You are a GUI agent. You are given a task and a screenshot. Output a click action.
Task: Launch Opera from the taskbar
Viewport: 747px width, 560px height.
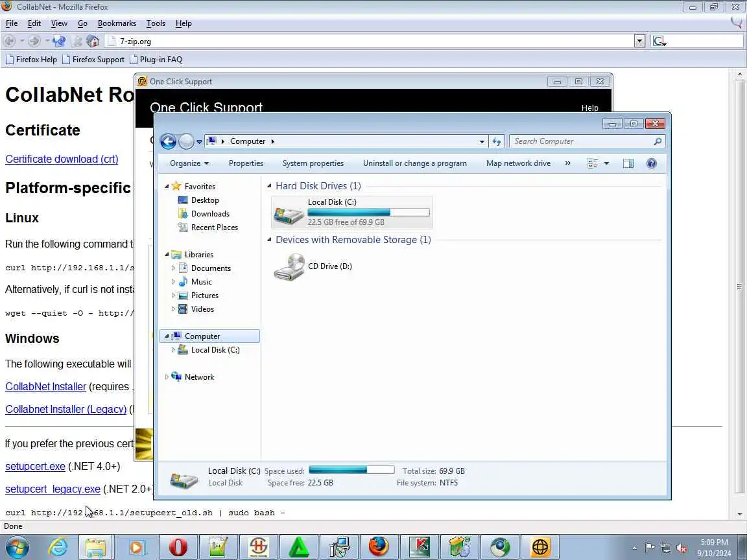click(x=178, y=547)
